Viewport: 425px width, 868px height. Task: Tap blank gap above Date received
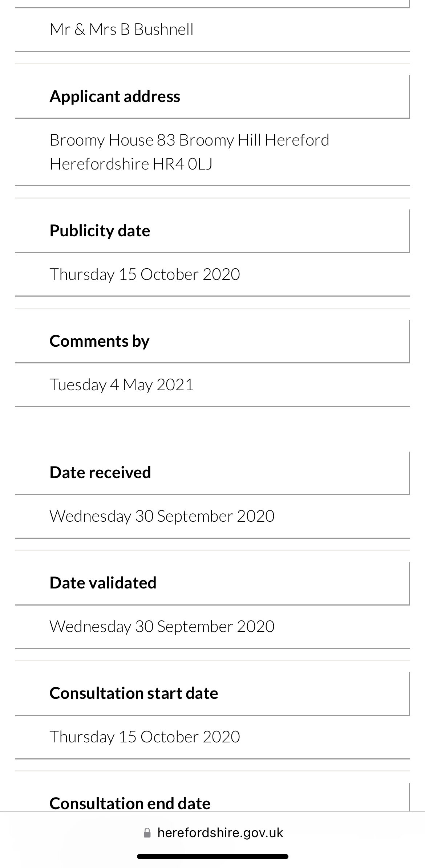[x=212, y=429]
